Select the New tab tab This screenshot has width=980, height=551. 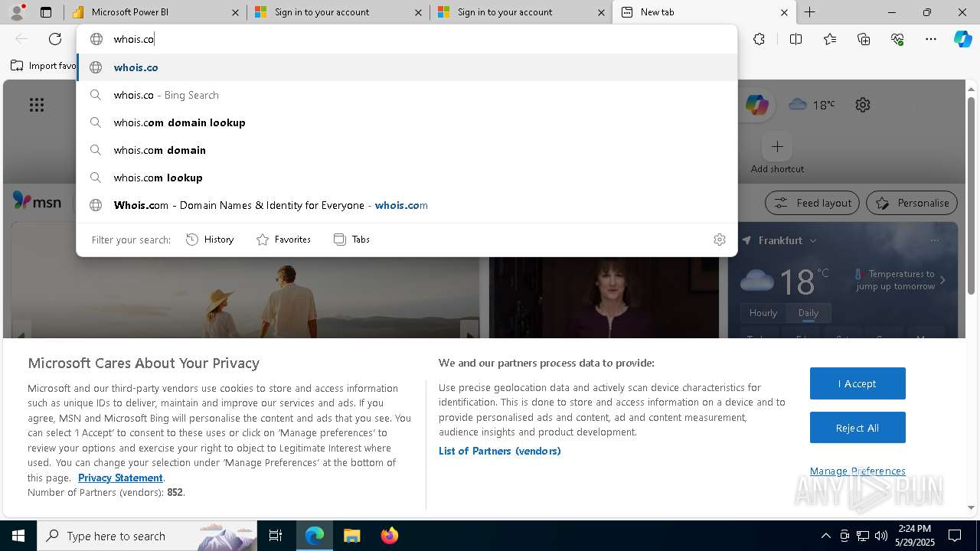pyautogui.click(x=704, y=12)
